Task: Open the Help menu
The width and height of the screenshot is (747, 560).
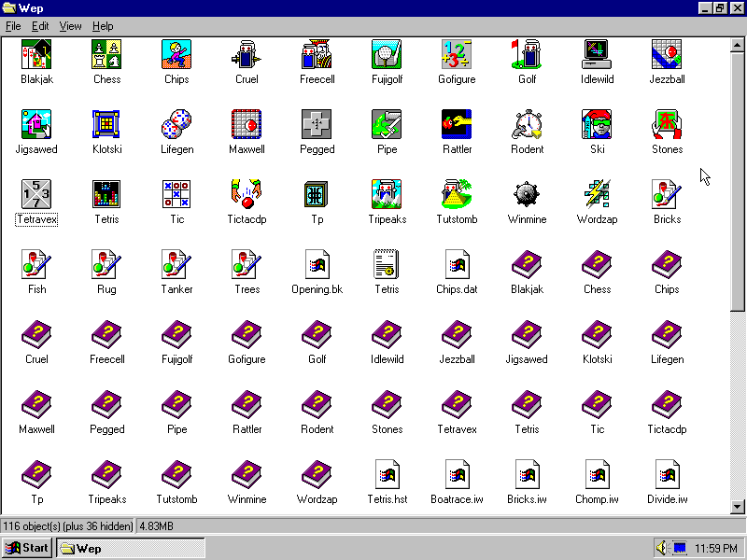Action: click(103, 26)
